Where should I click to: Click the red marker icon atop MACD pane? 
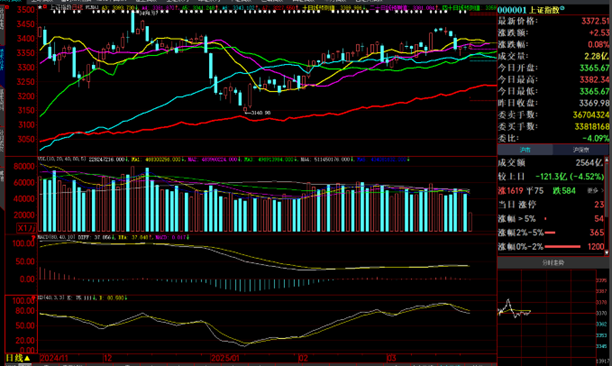click(34, 237)
